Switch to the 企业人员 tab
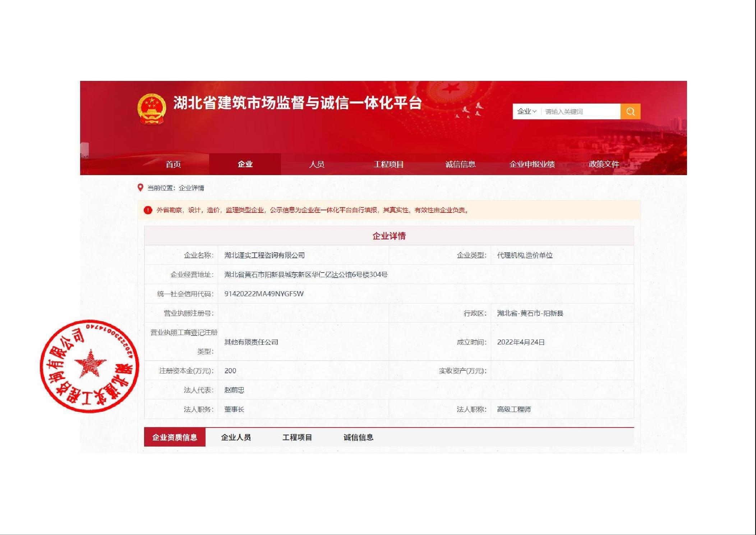The image size is (756, 535). point(236,437)
